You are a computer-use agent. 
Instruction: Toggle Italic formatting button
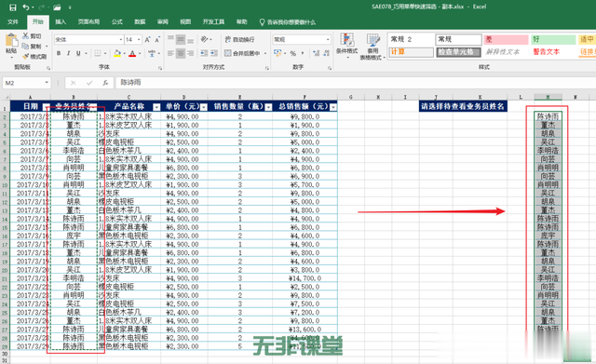(68, 53)
